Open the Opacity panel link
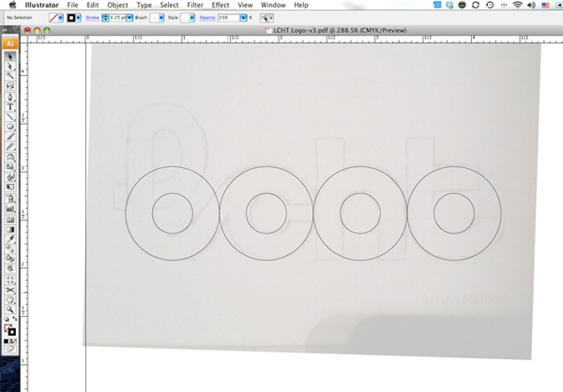This screenshot has width=563, height=392. tap(207, 18)
